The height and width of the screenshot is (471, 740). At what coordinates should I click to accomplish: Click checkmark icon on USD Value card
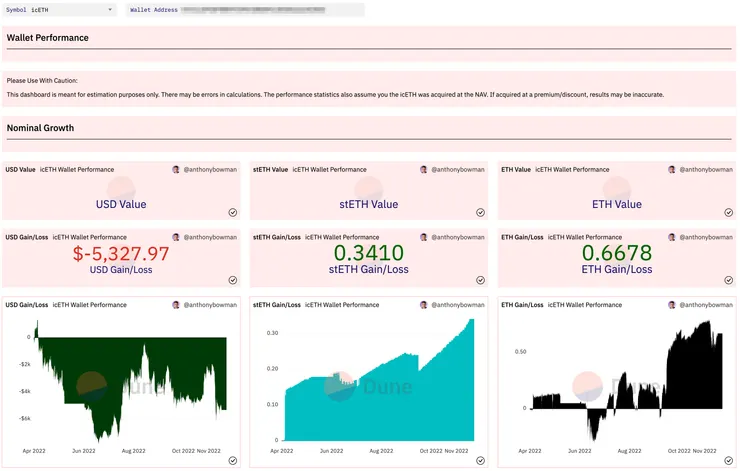click(233, 212)
